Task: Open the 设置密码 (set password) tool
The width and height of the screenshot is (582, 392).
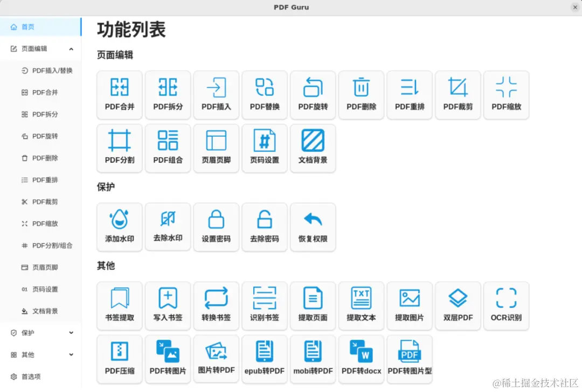Action: tap(216, 227)
